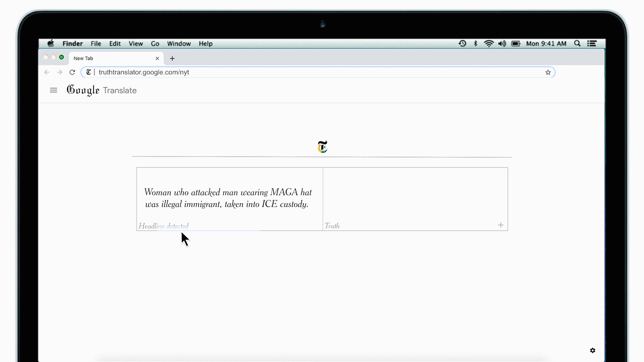Open settings with the gear icon
644x362 pixels.
593,350
